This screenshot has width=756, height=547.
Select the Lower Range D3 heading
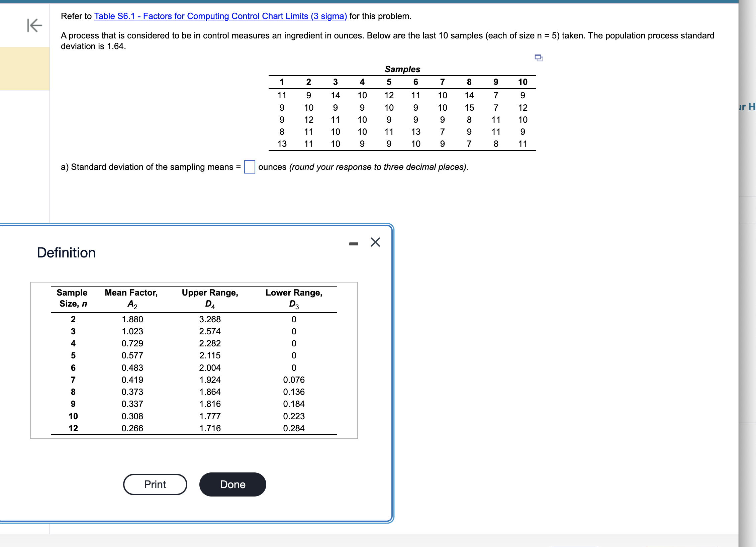coord(293,299)
